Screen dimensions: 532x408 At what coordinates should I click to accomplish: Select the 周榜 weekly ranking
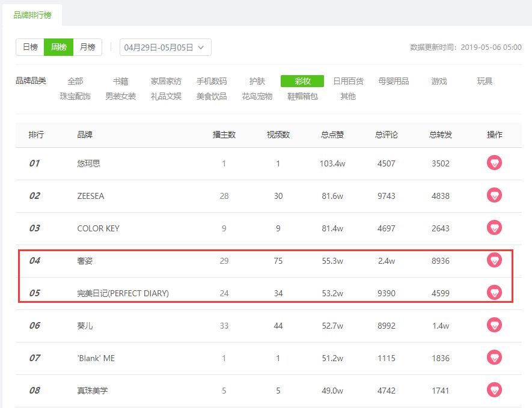coord(59,47)
